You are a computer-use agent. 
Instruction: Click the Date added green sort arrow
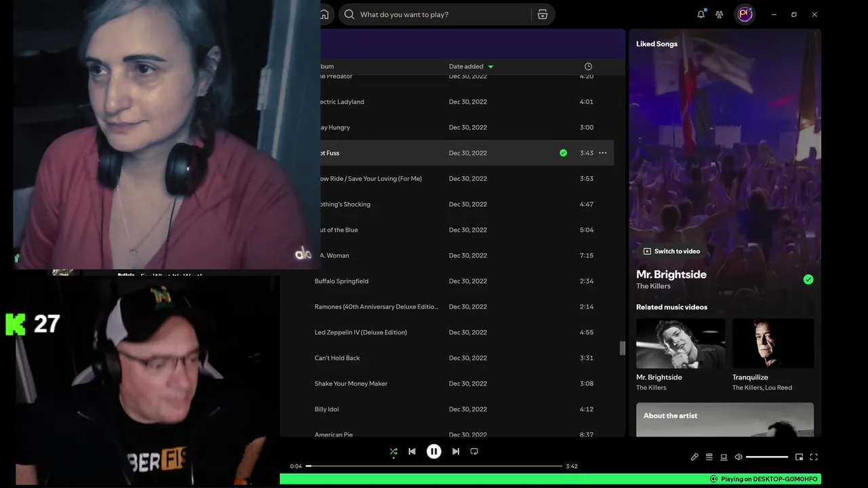491,67
